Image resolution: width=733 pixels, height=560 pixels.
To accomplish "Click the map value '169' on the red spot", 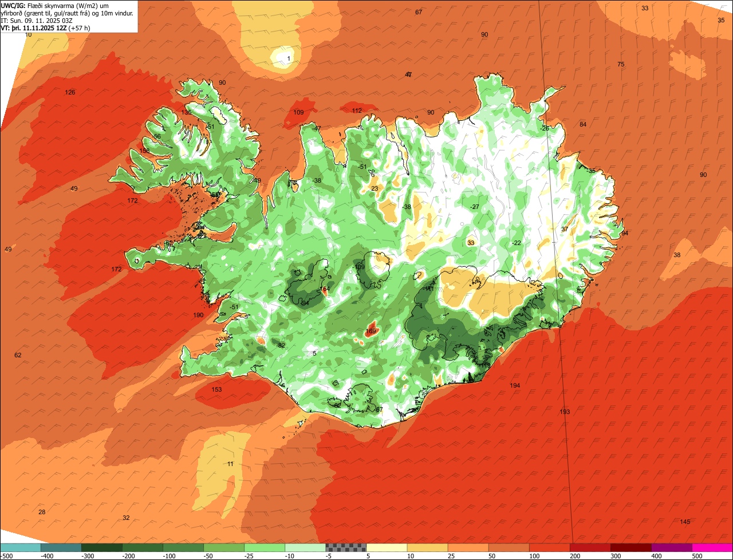I will pyautogui.click(x=371, y=332).
